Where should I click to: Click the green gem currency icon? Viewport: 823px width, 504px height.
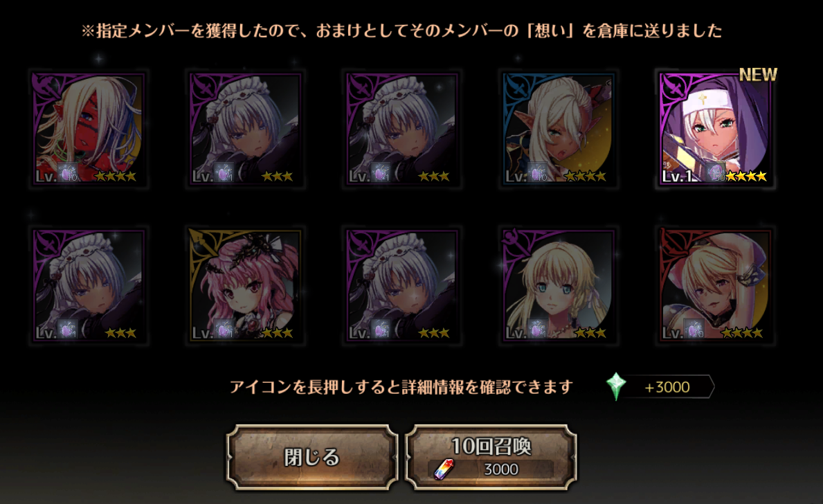[615, 386]
